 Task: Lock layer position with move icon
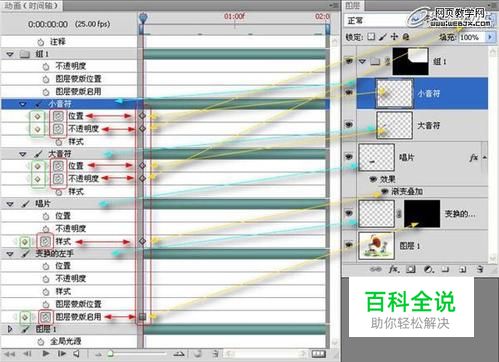(394, 37)
